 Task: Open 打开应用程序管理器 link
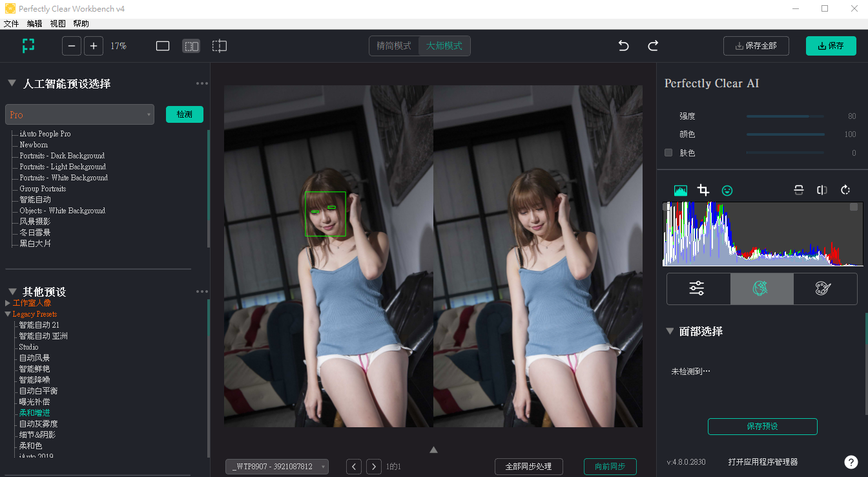763,462
